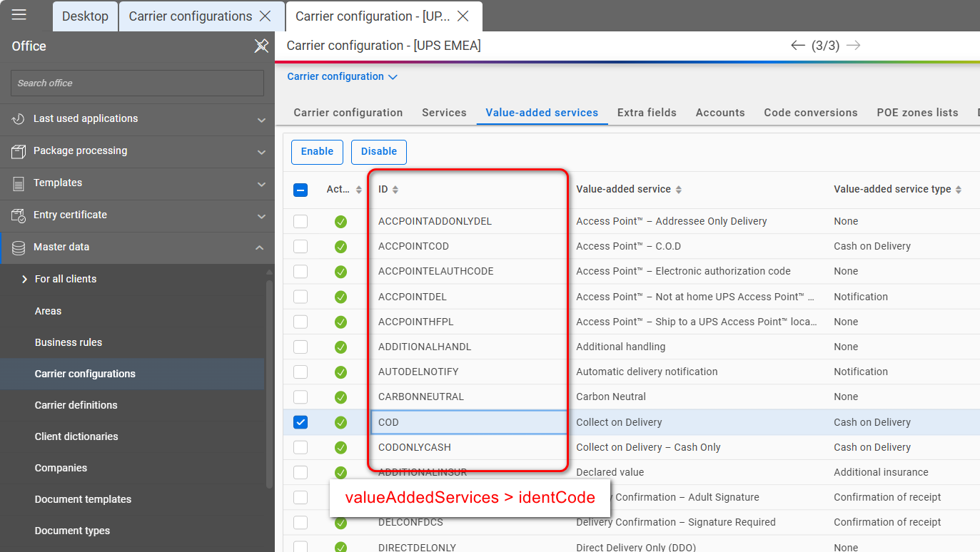The width and height of the screenshot is (980, 552).
Task: Switch to the Extra fields tab
Action: pos(647,113)
